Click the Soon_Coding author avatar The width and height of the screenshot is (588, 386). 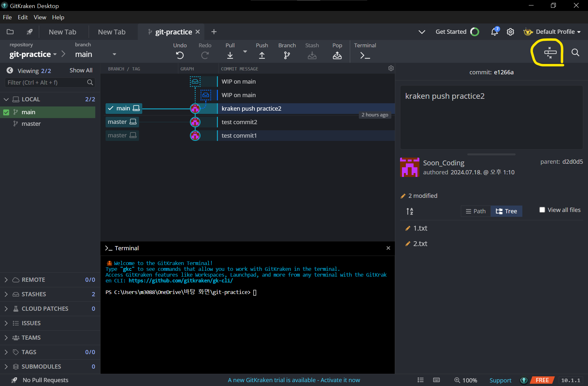(x=409, y=167)
